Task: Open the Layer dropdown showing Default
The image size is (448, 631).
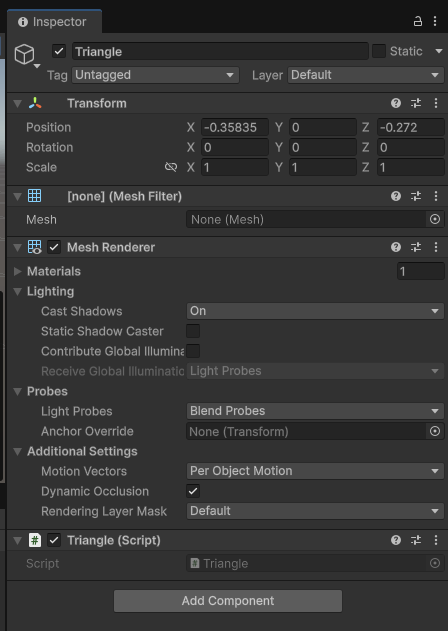Action: tap(365, 75)
